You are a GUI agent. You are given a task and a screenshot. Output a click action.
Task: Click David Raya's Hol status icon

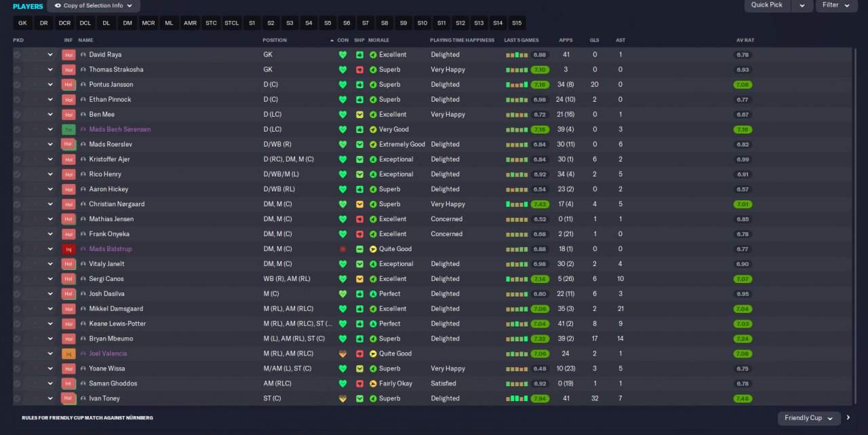pyautogui.click(x=68, y=54)
